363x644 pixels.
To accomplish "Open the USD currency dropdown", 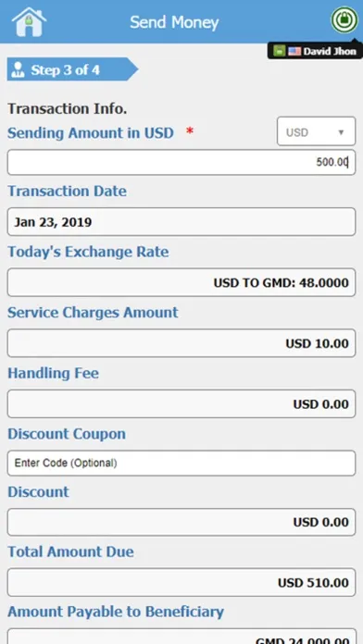I will pyautogui.click(x=316, y=131).
